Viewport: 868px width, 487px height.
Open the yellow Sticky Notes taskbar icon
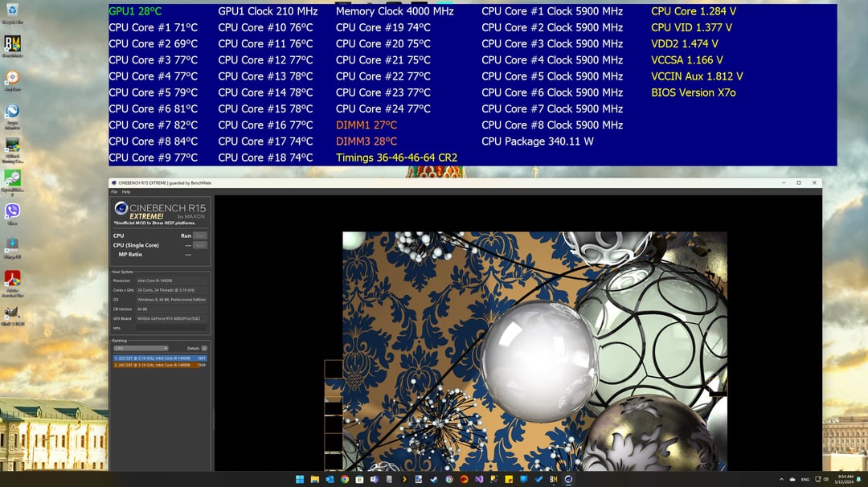click(x=509, y=479)
